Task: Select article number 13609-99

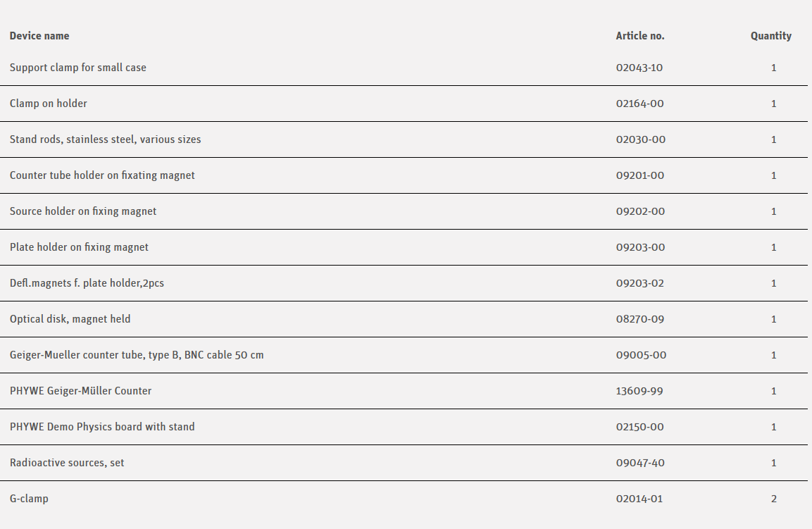Action: pyautogui.click(x=639, y=391)
